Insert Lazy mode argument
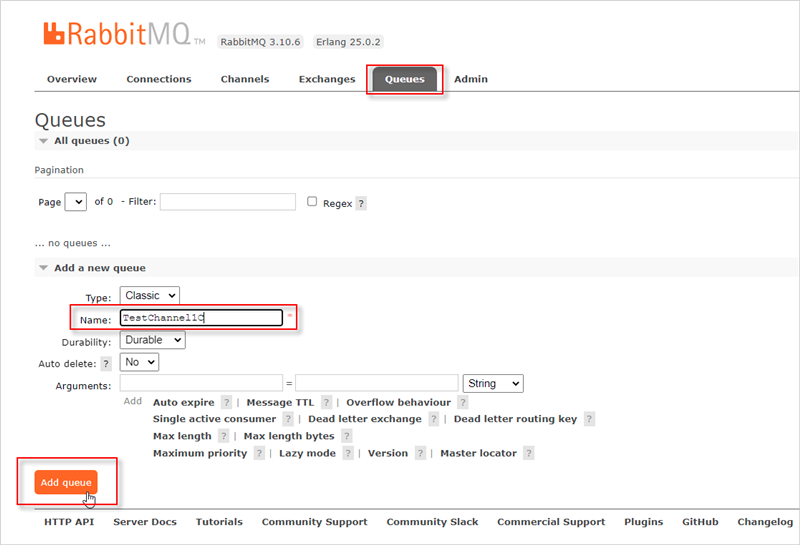 [307, 453]
